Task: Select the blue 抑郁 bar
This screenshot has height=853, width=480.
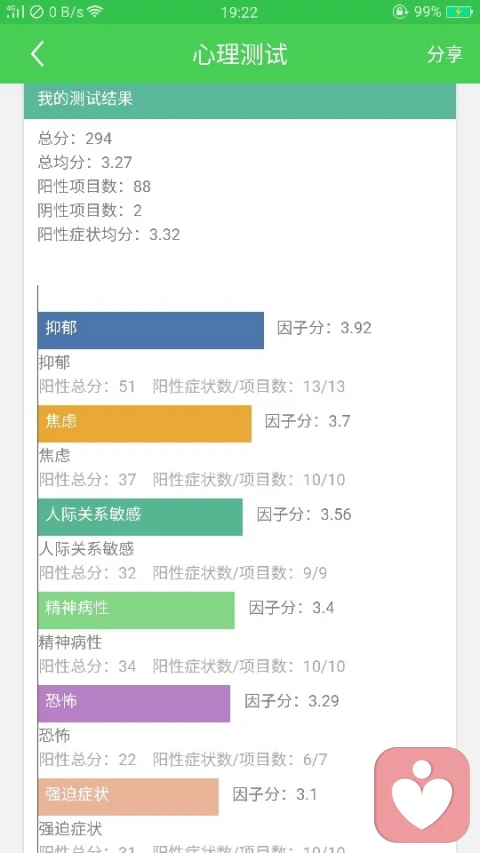Action: coord(151,330)
